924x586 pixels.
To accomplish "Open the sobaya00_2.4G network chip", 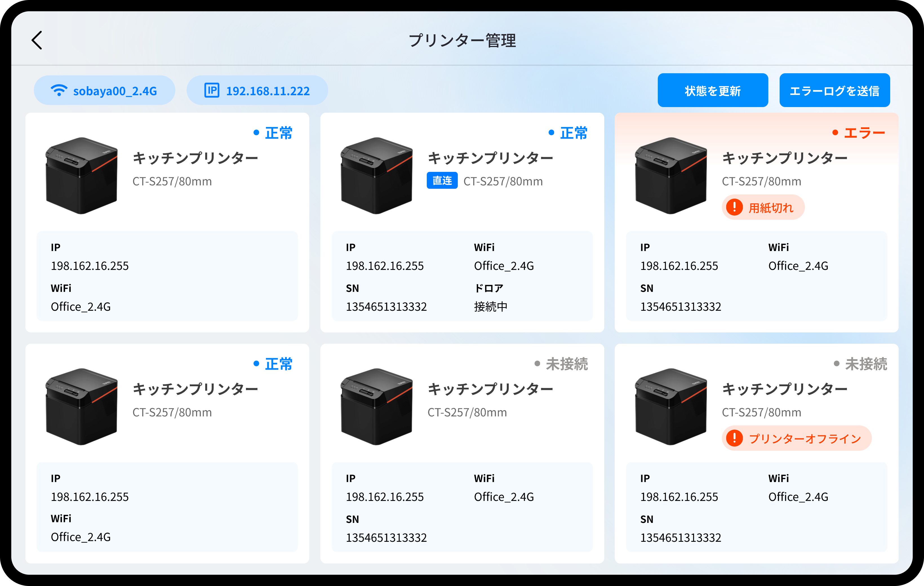I will tap(104, 90).
